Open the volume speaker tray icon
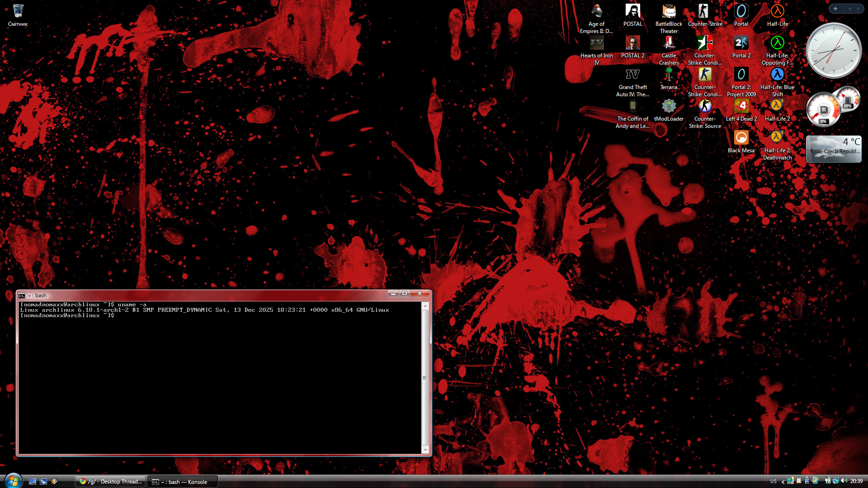Image resolution: width=868 pixels, height=488 pixels. [x=844, y=481]
